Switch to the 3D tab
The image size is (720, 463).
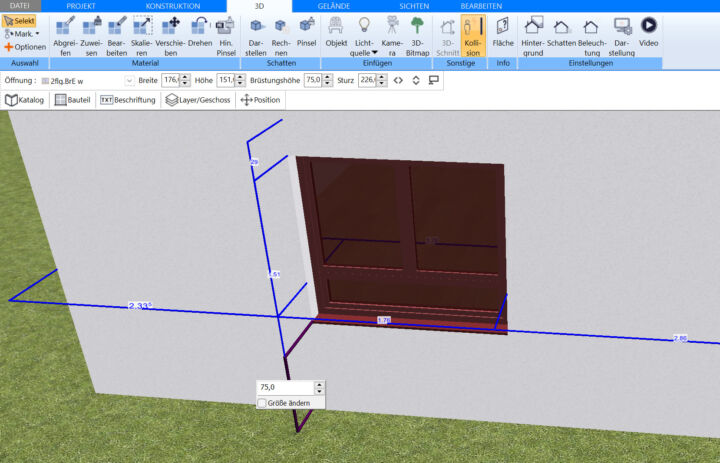259,6
